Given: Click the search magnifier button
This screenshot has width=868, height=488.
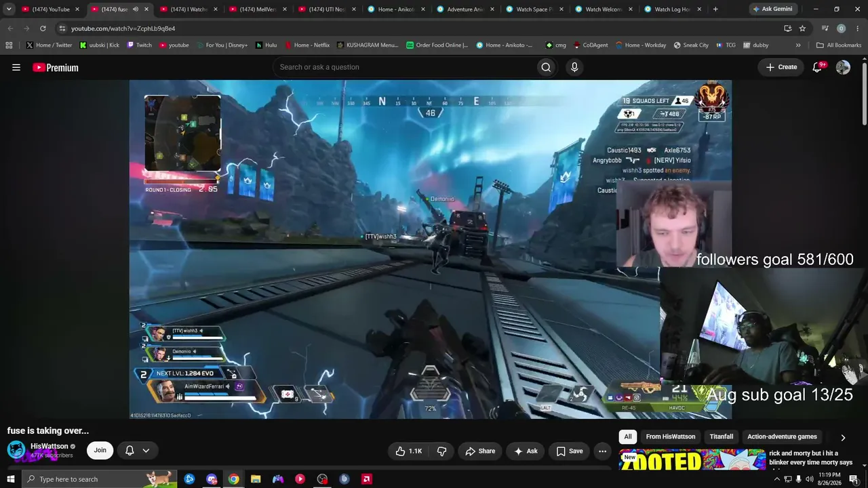Looking at the screenshot, I should tap(546, 67).
